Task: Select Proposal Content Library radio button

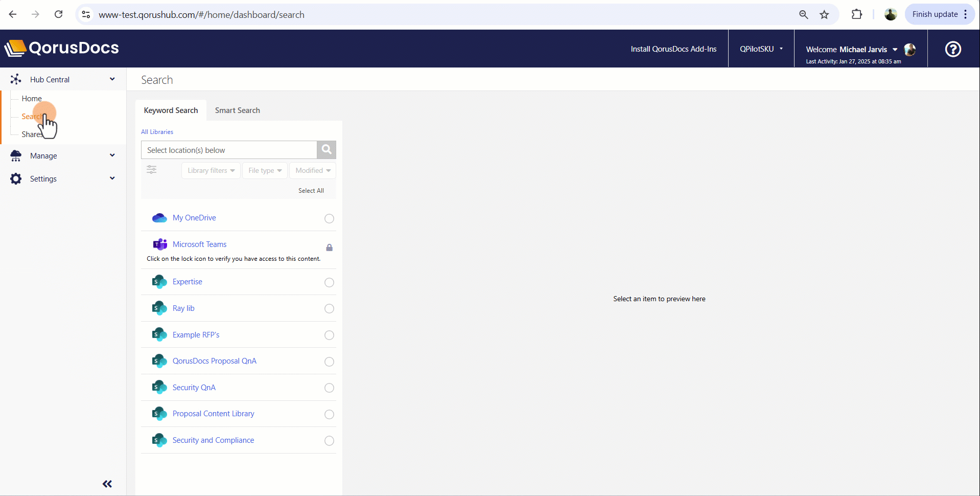Action: (x=330, y=414)
